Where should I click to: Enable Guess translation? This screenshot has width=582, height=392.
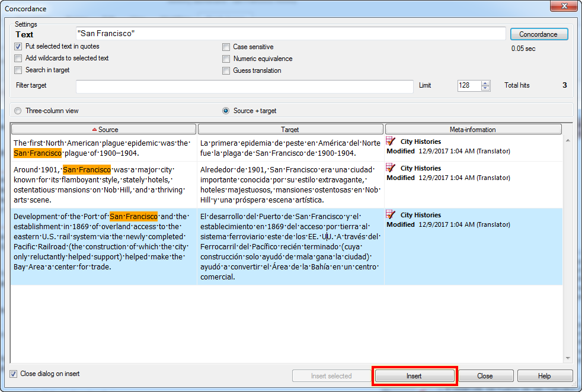coord(226,70)
